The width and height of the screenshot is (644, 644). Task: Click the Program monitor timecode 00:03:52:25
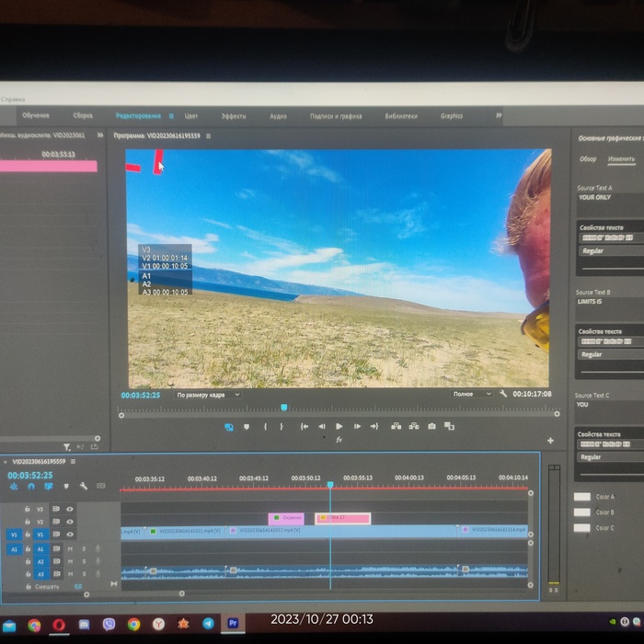(141, 395)
